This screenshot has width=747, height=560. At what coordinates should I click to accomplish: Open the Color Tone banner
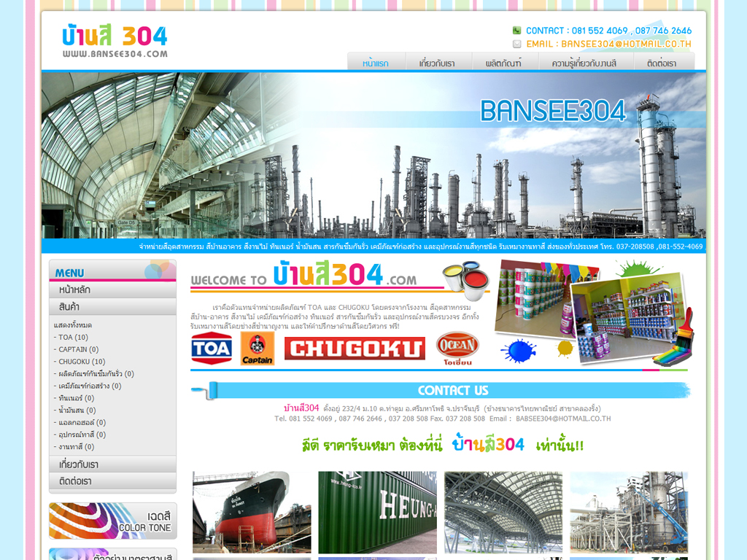(113, 521)
